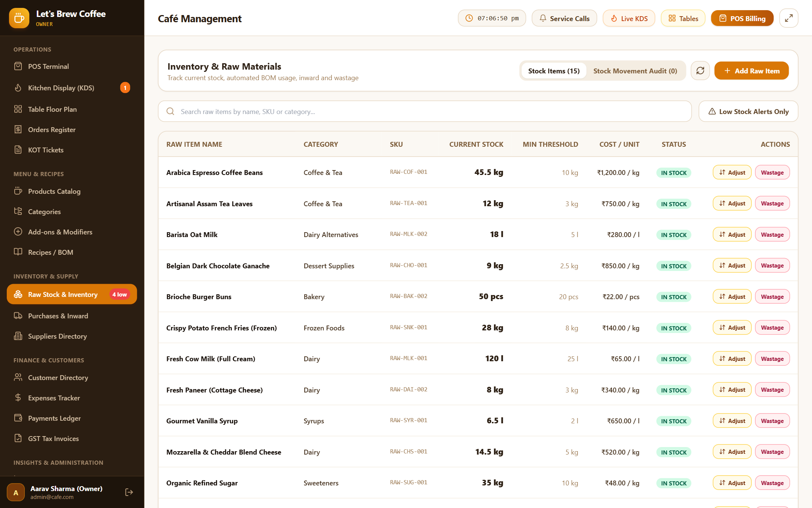Screen dimensions: 812x508
Task: Open Payments Ledger wallet icon
Action: 18,418
